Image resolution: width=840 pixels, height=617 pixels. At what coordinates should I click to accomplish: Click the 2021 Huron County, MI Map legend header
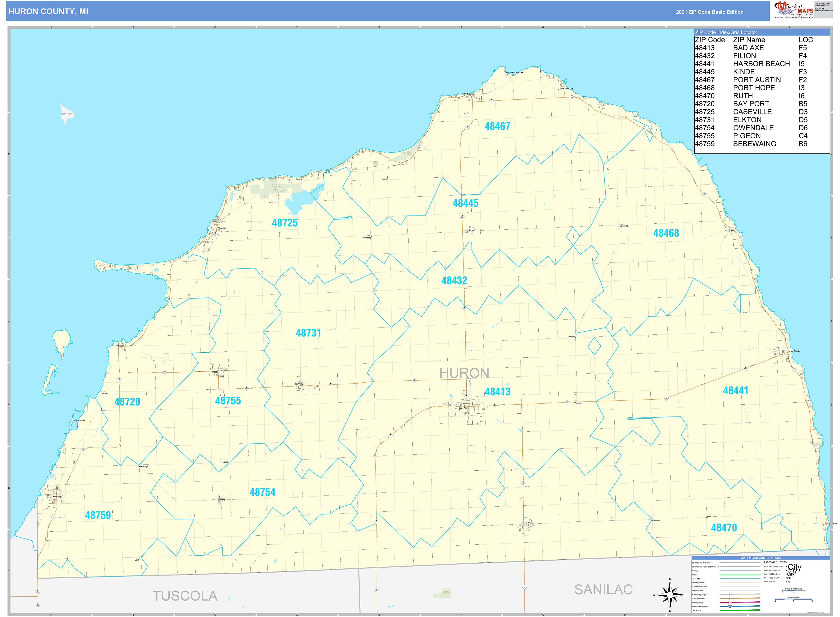pyautogui.click(x=762, y=558)
